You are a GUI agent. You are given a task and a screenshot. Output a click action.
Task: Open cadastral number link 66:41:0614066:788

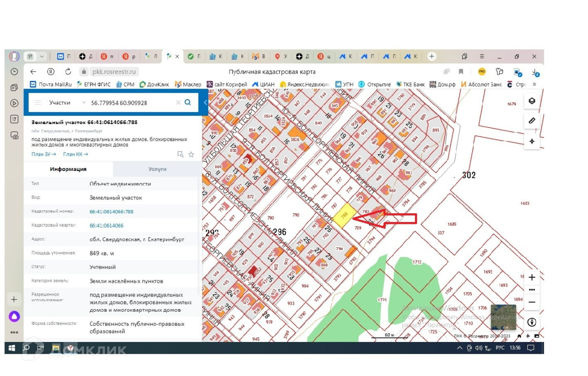click(x=111, y=211)
